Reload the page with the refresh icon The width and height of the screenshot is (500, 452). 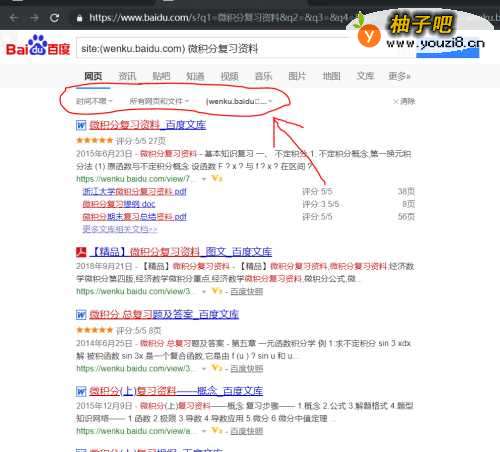[x=55, y=18]
